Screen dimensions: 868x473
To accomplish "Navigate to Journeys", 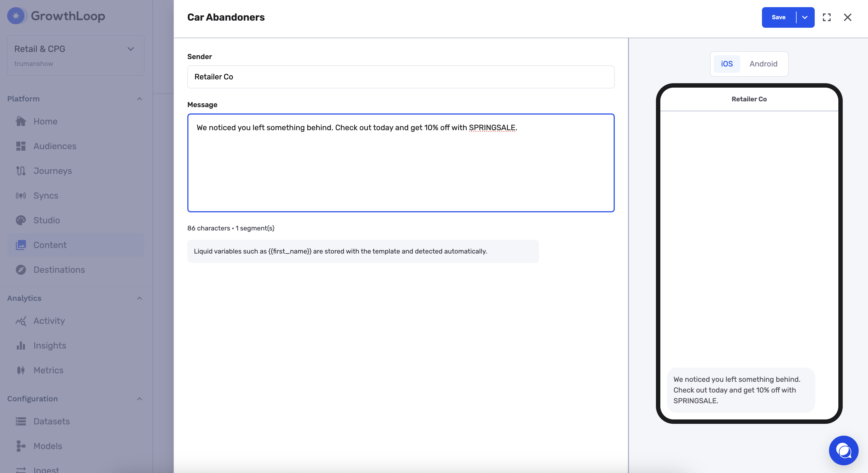I will (76, 171).
